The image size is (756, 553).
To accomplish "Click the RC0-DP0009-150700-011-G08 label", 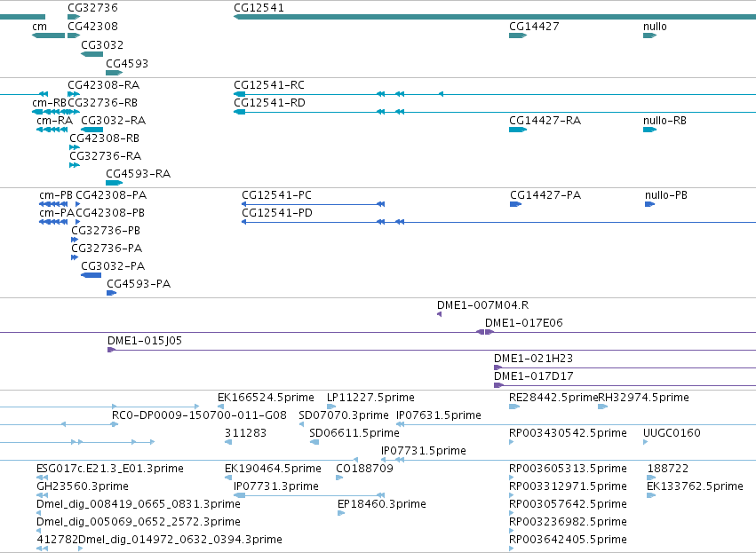I will click(199, 415).
